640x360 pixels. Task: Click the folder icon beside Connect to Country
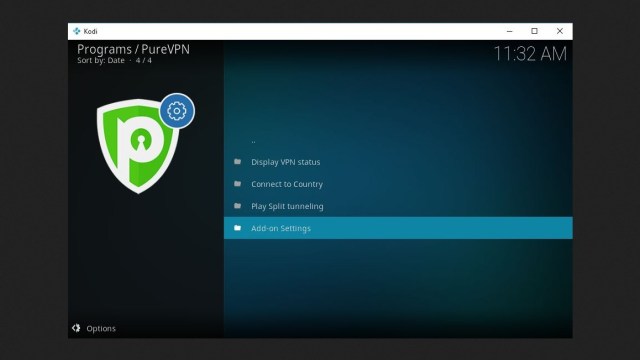tap(238, 184)
